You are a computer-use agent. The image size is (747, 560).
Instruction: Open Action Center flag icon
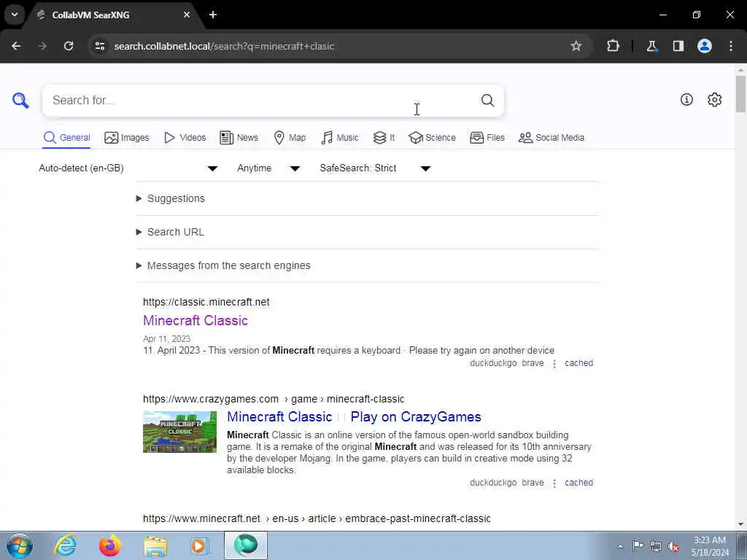pos(638,546)
